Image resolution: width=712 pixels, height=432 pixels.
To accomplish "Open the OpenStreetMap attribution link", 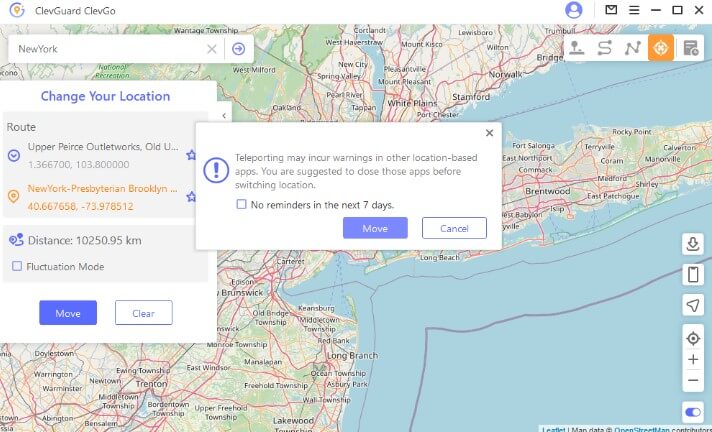I will 642,429.
